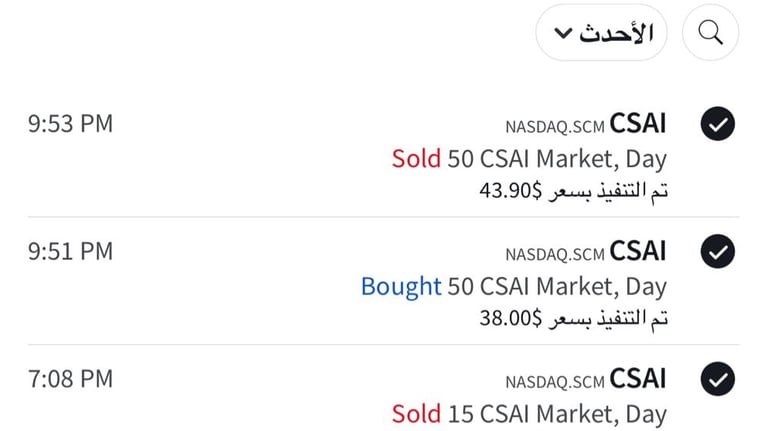Click the execution price $43.90 line
The width and height of the screenshot is (768, 431).
pos(574,190)
